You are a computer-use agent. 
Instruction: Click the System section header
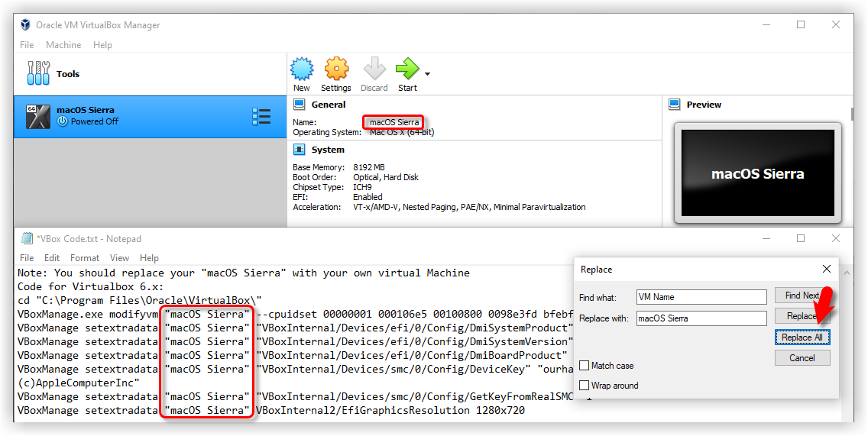pyautogui.click(x=328, y=150)
